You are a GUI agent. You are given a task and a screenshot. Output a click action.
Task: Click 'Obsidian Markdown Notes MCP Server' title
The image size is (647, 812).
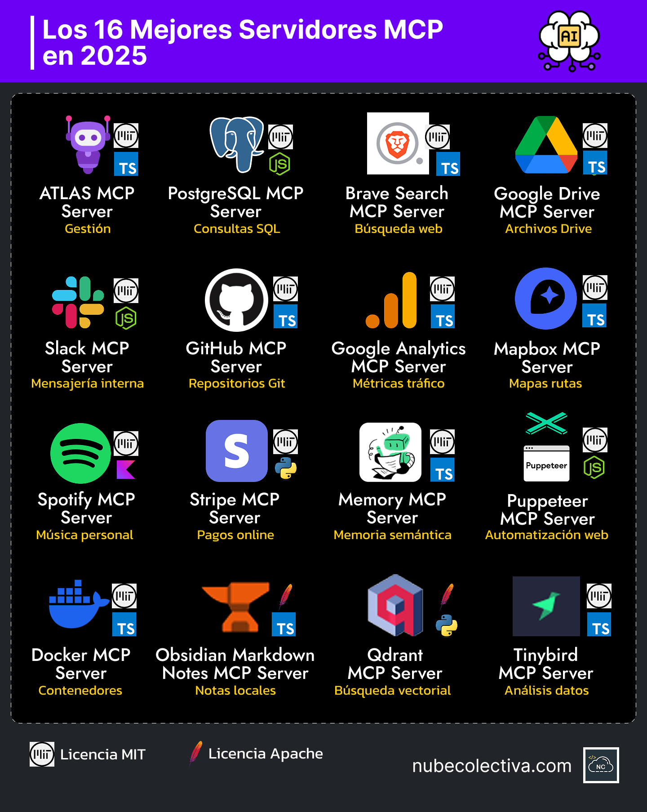(235, 664)
